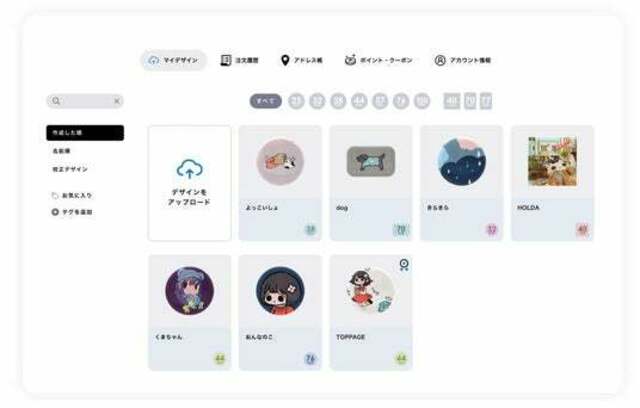Click the magnifier icon in search box

coord(56,101)
